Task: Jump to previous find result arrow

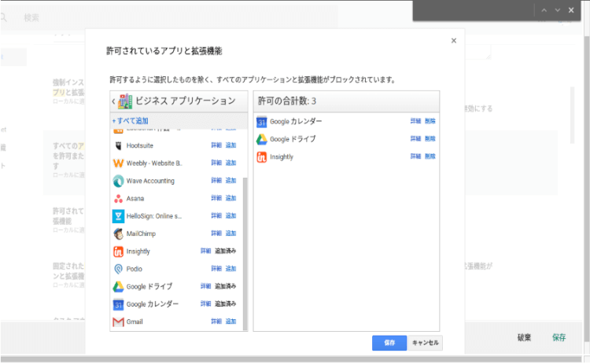Action: [544, 10]
